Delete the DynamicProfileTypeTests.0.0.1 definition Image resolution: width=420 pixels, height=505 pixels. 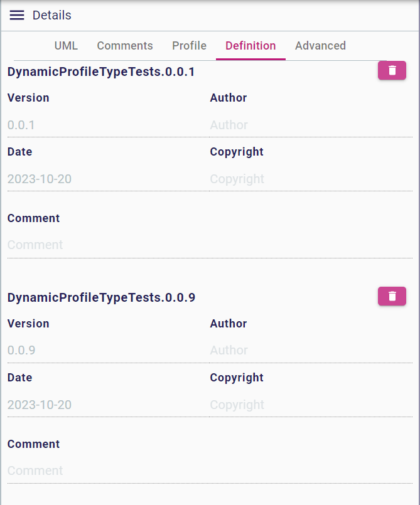392,70
